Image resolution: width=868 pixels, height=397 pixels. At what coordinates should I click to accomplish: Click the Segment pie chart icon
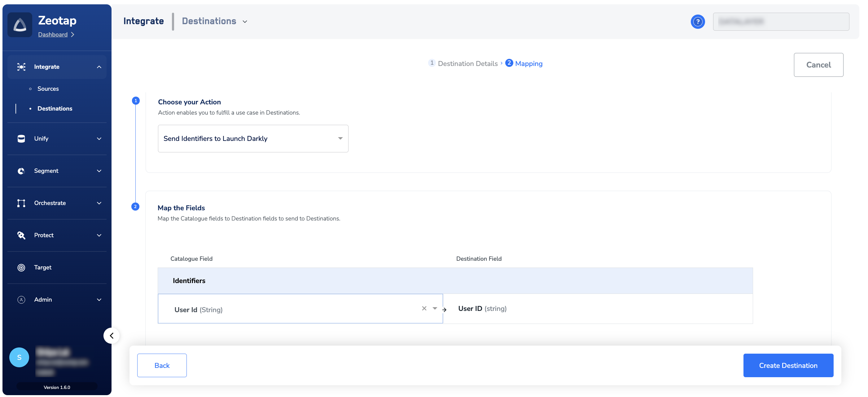pyautogui.click(x=21, y=171)
